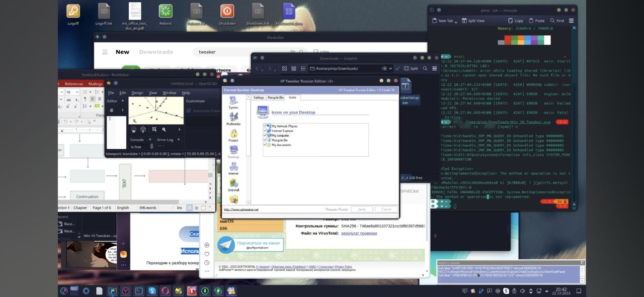Viewport: 644px width, 297px height.
Task: Toggle My Network Places desktop icon checkbox
Action: 266,126
